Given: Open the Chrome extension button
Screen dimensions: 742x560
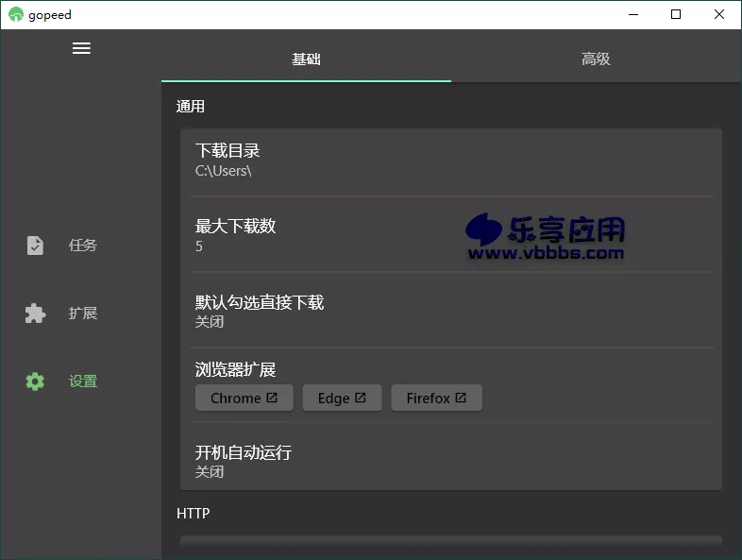Looking at the screenshot, I should (x=245, y=398).
